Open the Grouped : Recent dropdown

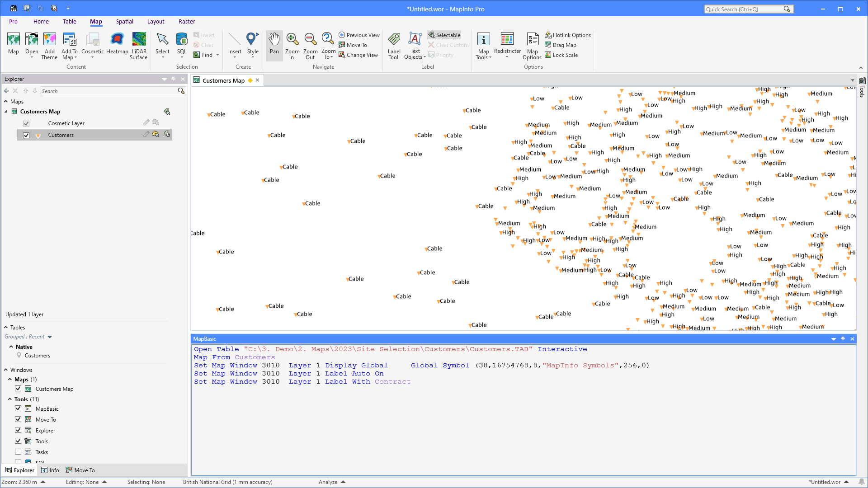point(50,337)
